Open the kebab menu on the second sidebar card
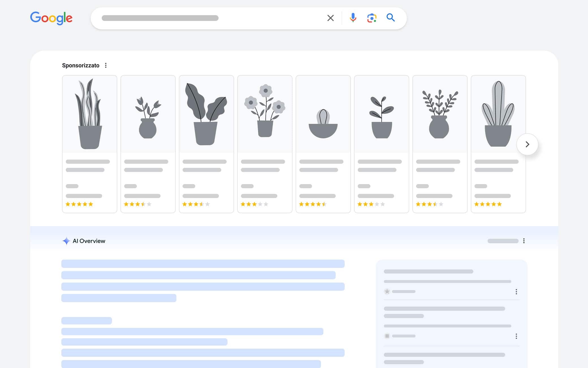Viewport: 588px width, 368px height. point(516,336)
